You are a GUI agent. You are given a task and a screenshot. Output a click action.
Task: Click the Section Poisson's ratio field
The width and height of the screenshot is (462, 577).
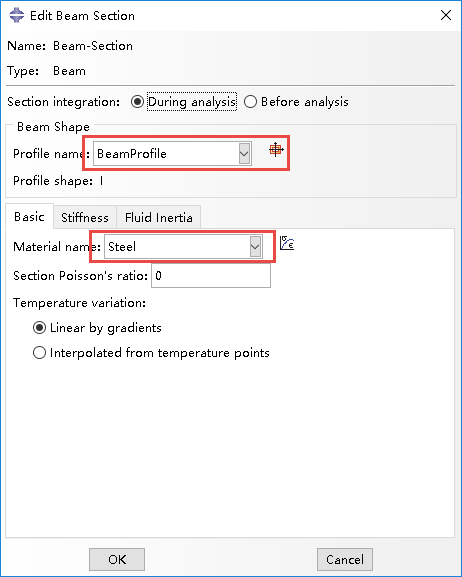pyautogui.click(x=211, y=276)
